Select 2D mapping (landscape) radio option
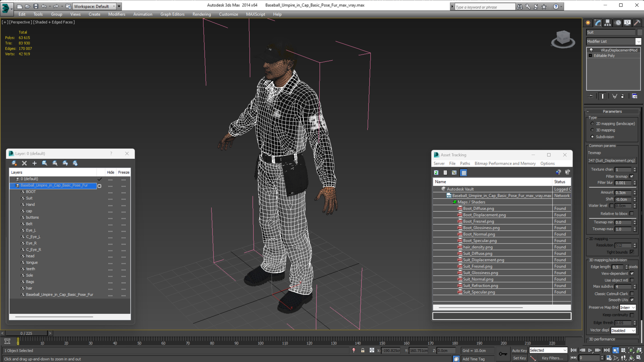644x362 pixels. click(x=592, y=123)
